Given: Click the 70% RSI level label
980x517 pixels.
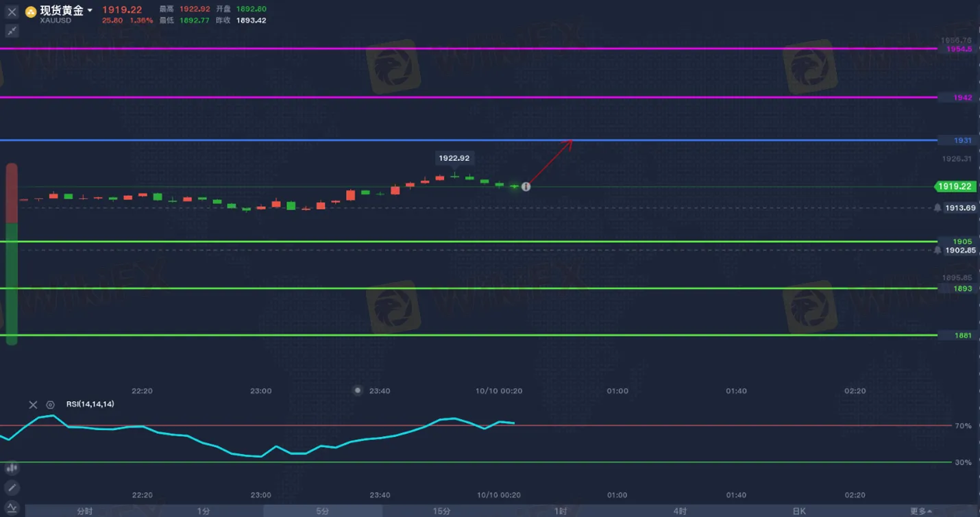Looking at the screenshot, I should (x=963, y=426).
